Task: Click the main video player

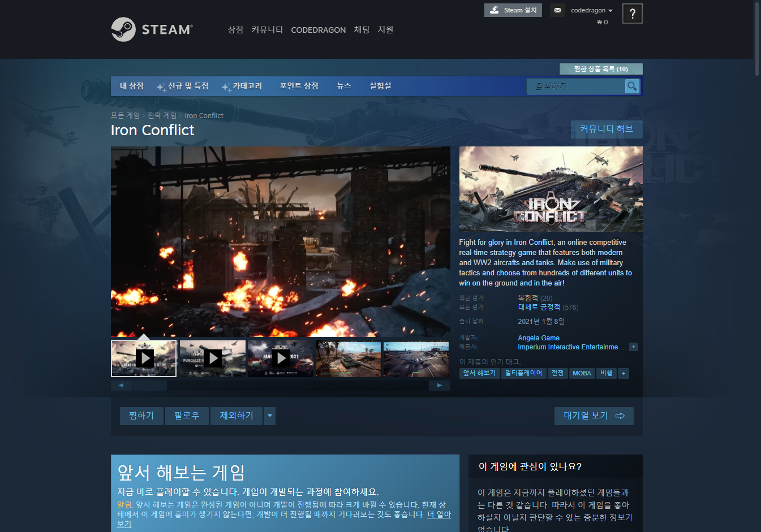Action: pyautogui.click(x=281, y=242)
